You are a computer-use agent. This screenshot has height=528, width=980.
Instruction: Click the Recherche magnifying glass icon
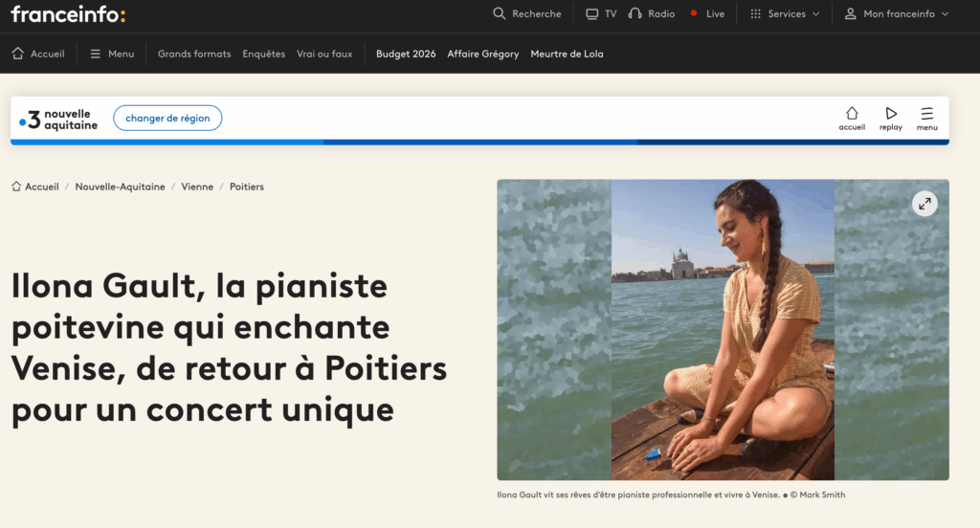tap(499, 13)
